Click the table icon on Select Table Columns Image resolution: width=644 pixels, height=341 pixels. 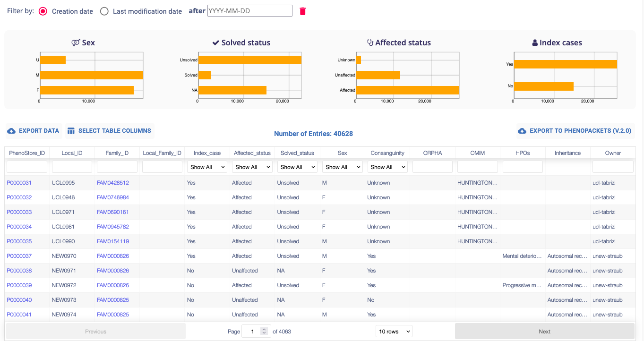pyautogui.click(x=71, y=131)
